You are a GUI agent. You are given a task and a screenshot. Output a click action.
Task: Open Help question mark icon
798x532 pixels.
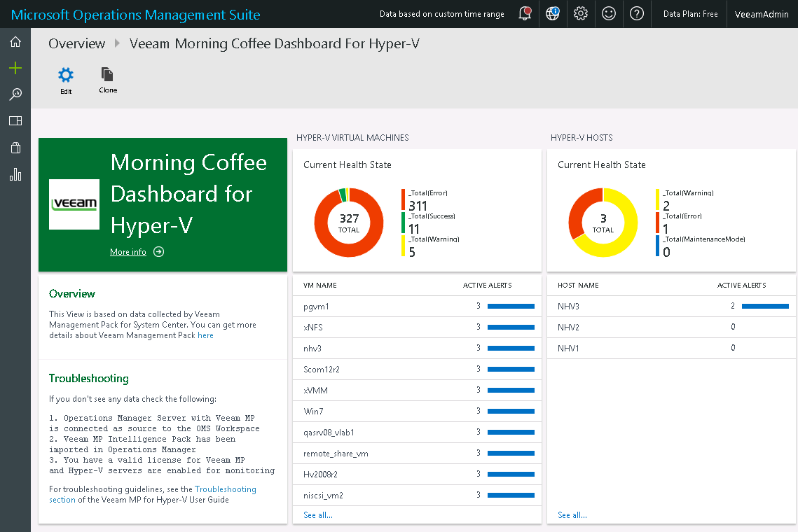(x=637, y=14)
